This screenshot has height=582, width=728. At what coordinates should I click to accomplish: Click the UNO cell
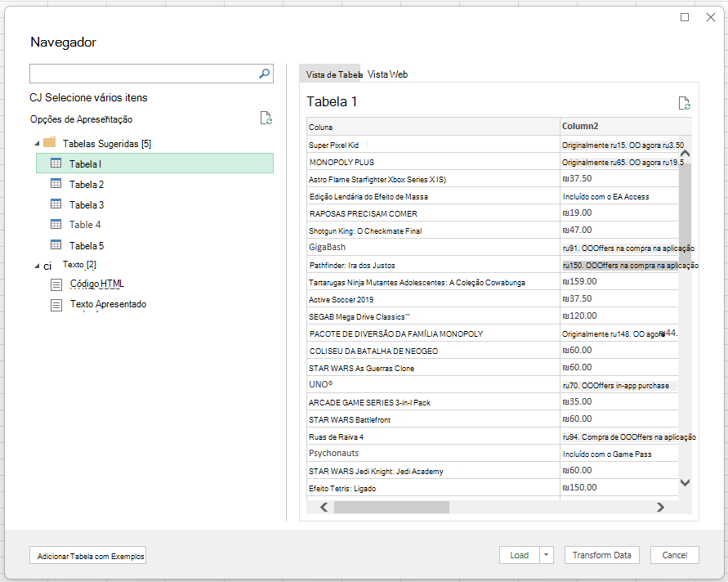[433, 384]
